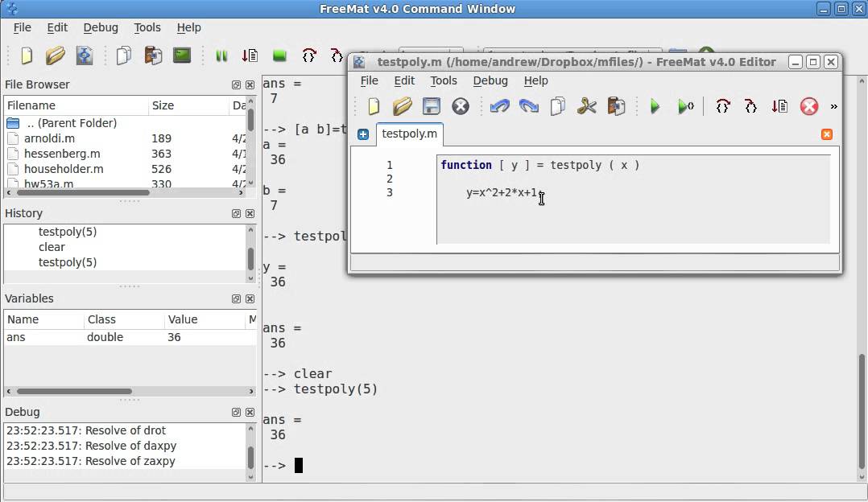This screenshot has height=502, width=868.
Task: Expand the Editor toolbar overflow chevron
Action: tap(833, 106)
